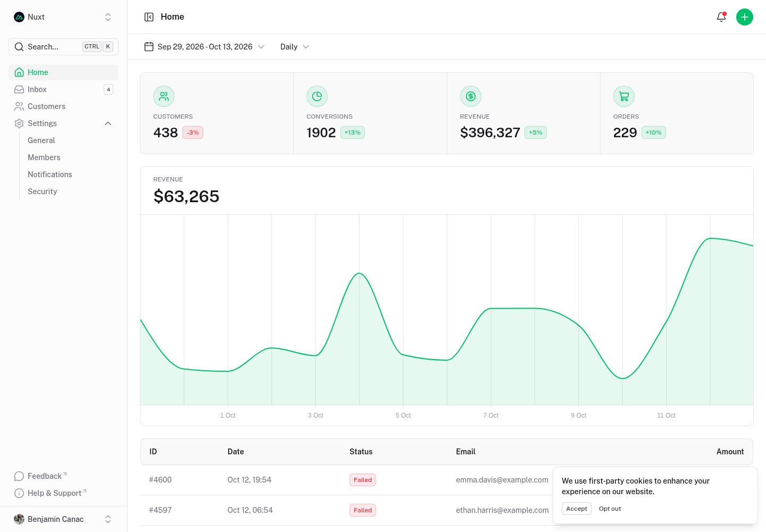
Task: Click the Help & Support info icon
Action: coord(19,493)
